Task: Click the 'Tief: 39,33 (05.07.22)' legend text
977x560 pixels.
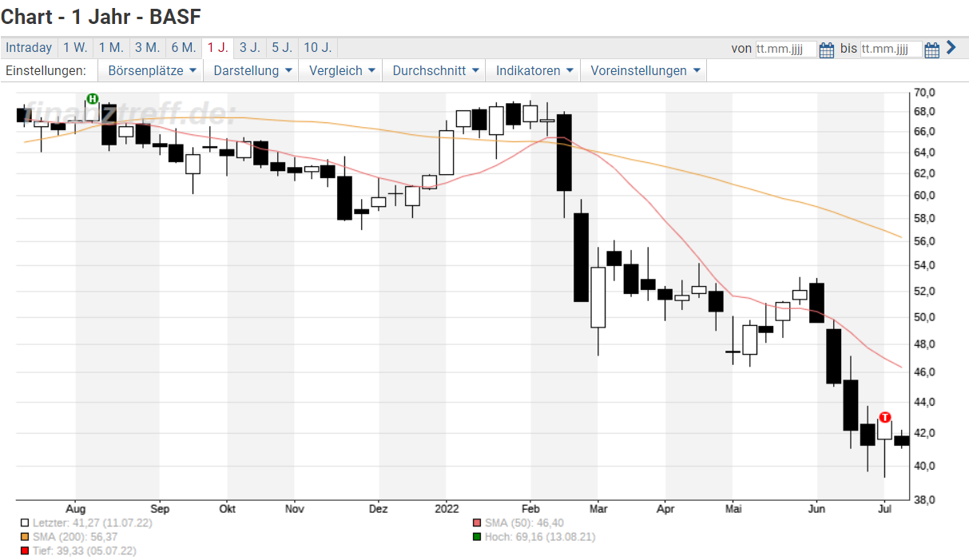Action: [x=85, y=552]
